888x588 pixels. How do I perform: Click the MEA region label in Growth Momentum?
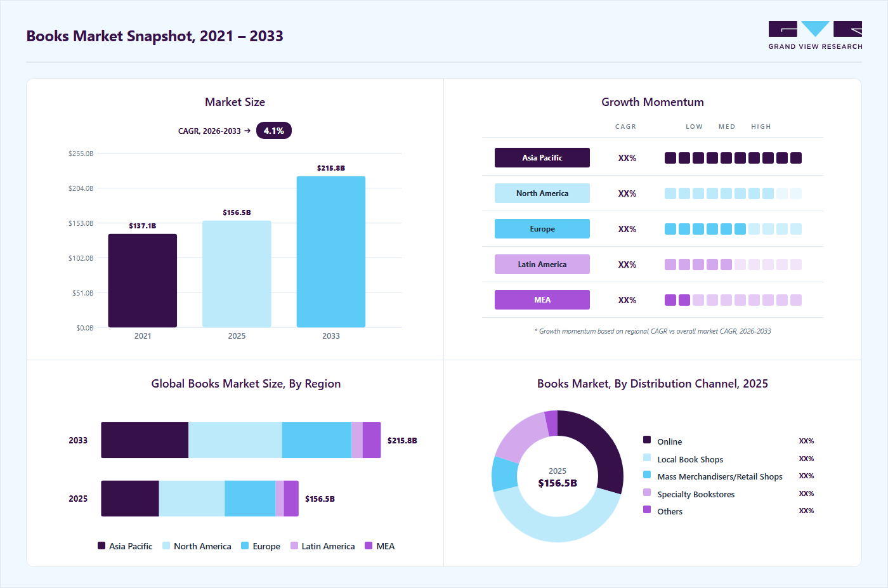point(542,300)
